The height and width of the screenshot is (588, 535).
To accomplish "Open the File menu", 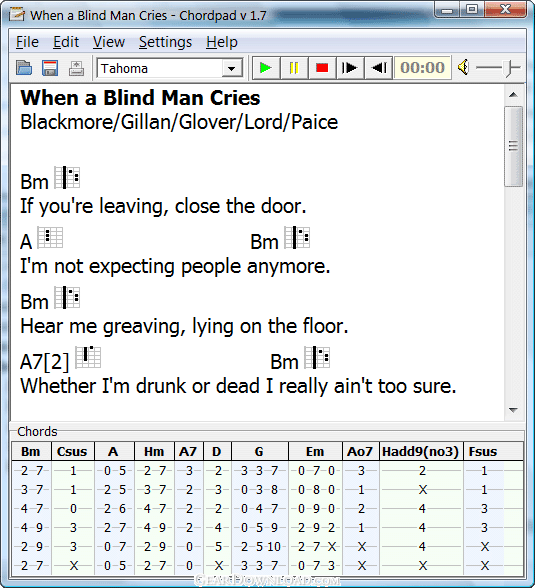I will (x=27, y=42).
